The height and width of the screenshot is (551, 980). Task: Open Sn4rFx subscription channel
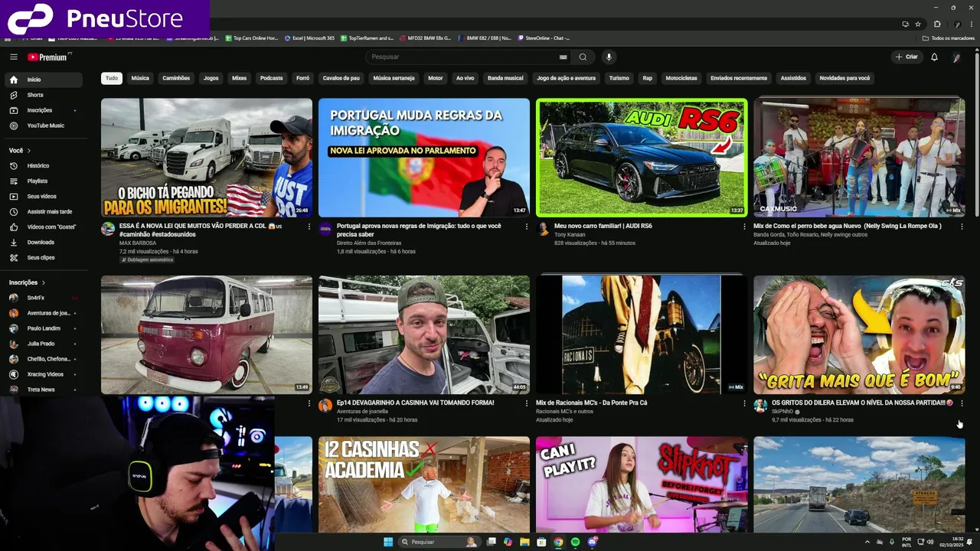click(44, 298)
